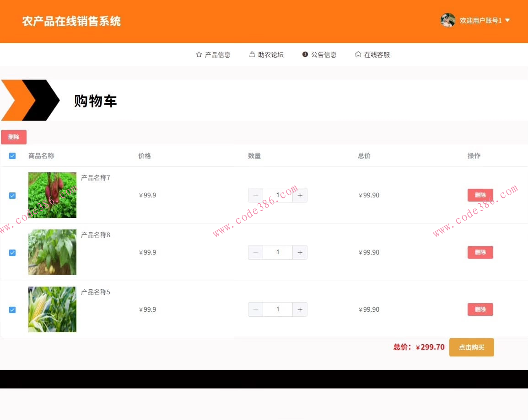Click the star icon beside 产品信息
Viewport: 528px width, 420px height.
point(198,54)
